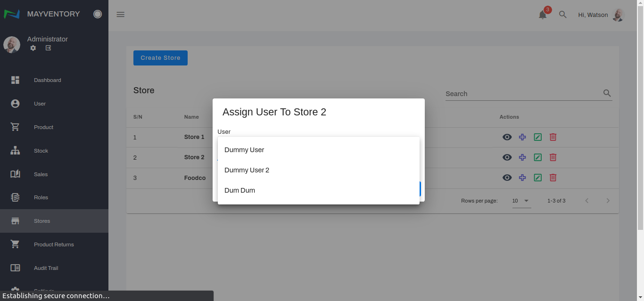Open the rows per page dropdown
This screenshot has width=644, height=301.
click(x=521, y=201)
